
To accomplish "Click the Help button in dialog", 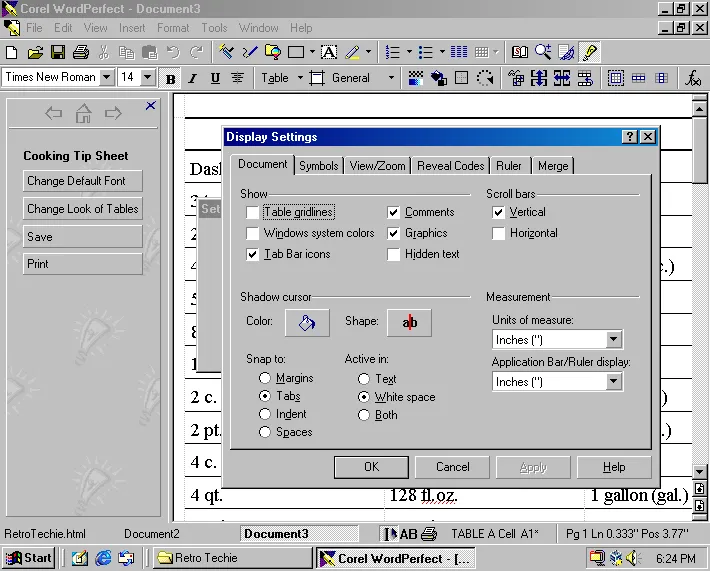I will pos(614,467).
